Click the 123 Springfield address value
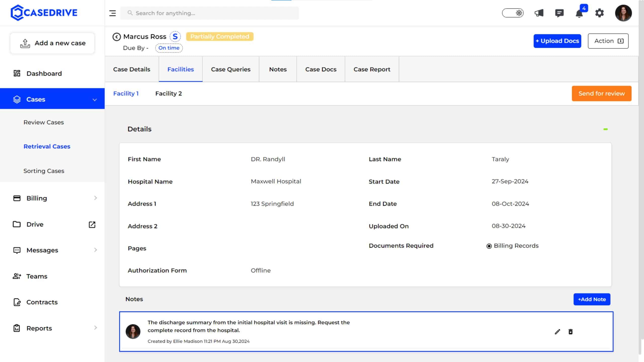The height and width of the screenshot is (362, 644). (272, 204)
